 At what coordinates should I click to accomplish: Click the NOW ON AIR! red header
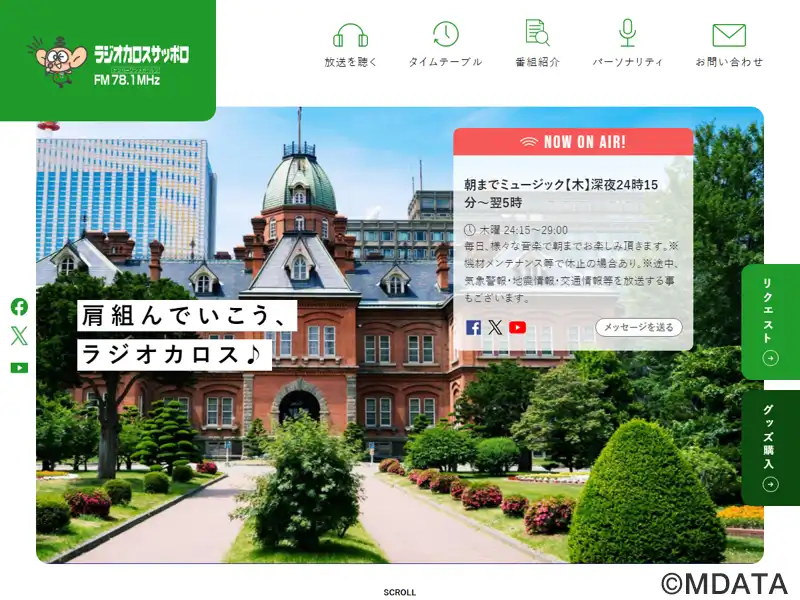point(573,142)
